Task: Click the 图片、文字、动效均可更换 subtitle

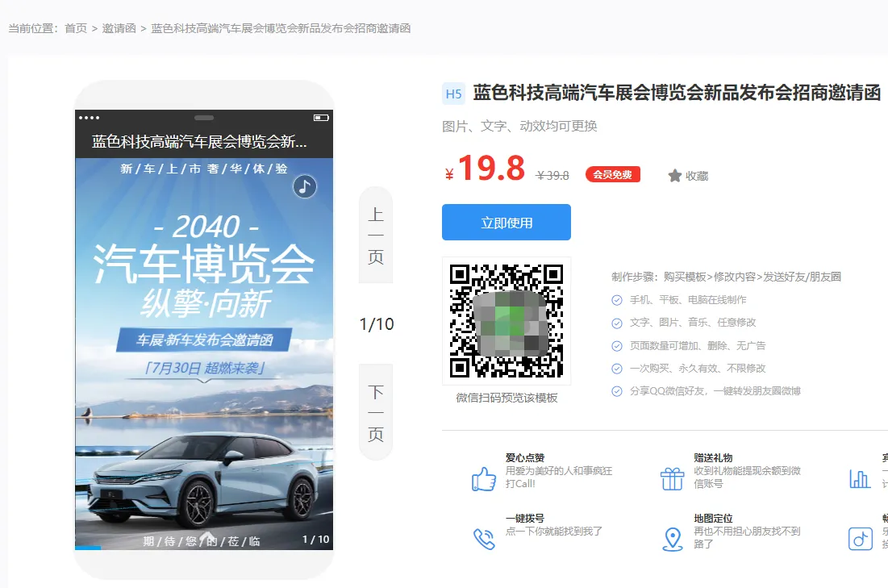Action: pyautogui.click(x=520, y=126)
